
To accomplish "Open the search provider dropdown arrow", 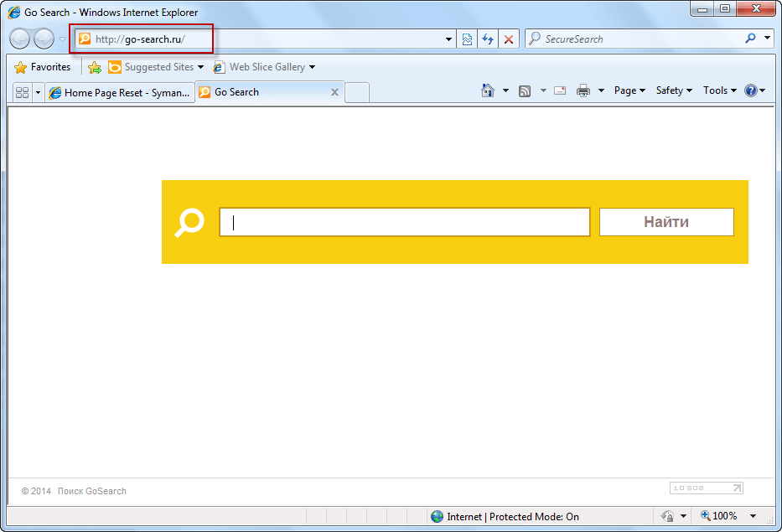I will pyautogui.click(x=767, y=39).
